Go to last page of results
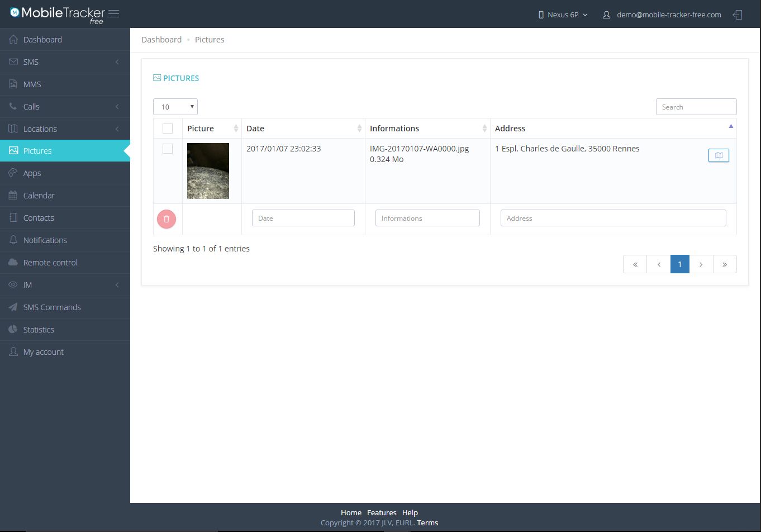 point(725,264)
